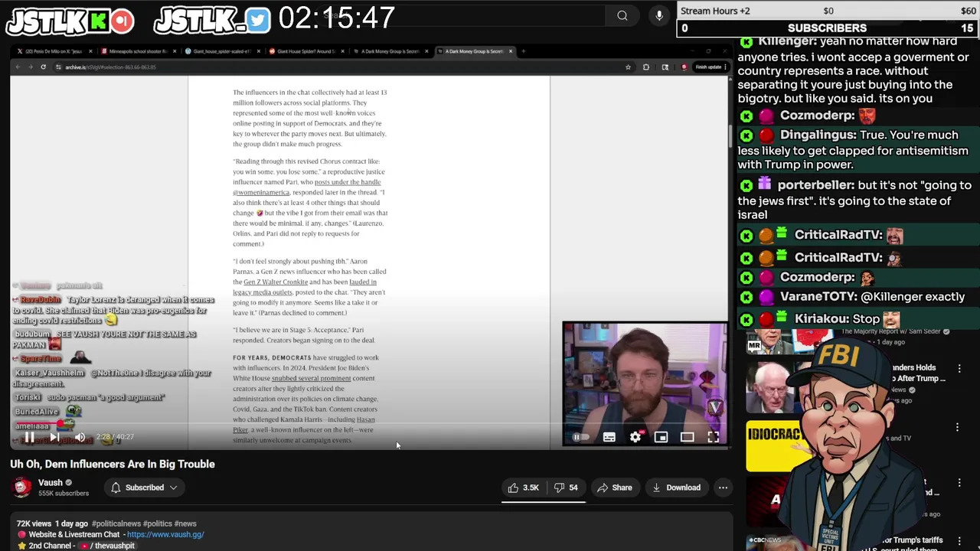Open the Vaush channel name link
The image size is (980, 551).
(51, 483)
